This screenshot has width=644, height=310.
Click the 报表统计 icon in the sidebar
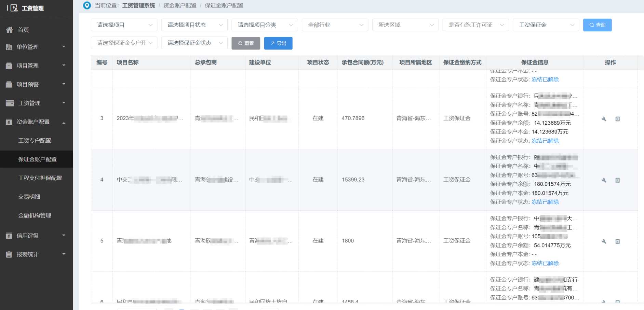click(x=10, y=254)
